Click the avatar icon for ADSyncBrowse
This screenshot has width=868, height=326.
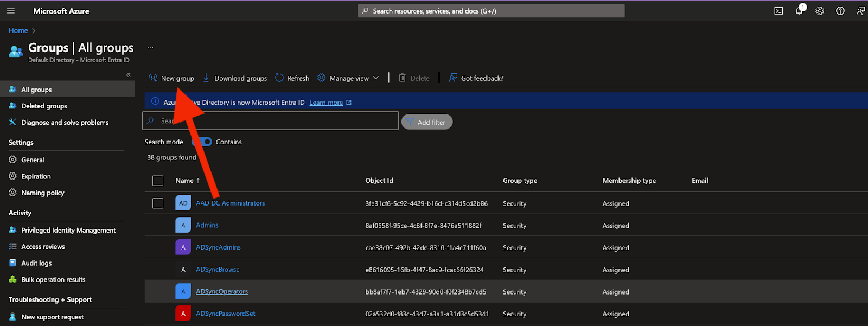(183, 270)
